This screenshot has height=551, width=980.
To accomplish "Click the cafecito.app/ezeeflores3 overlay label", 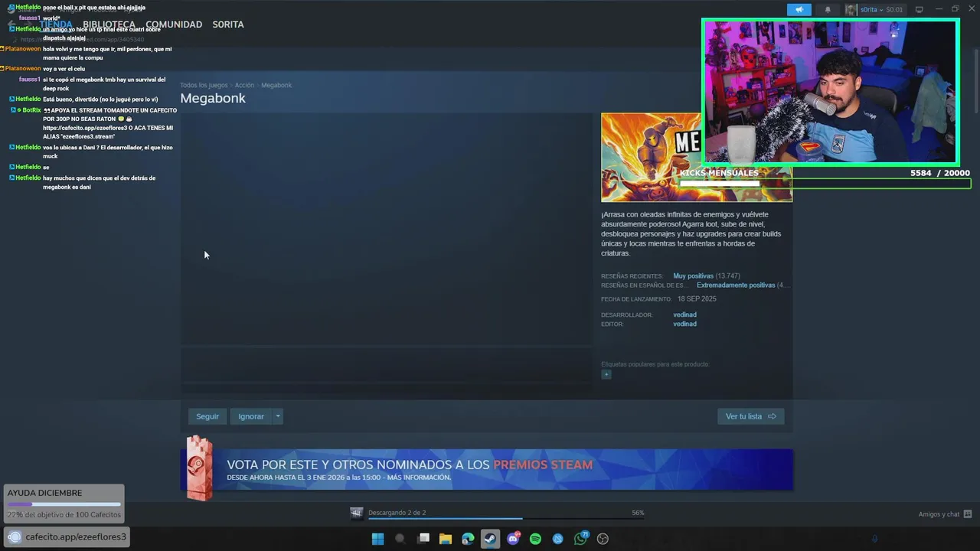I will (67, 536).
